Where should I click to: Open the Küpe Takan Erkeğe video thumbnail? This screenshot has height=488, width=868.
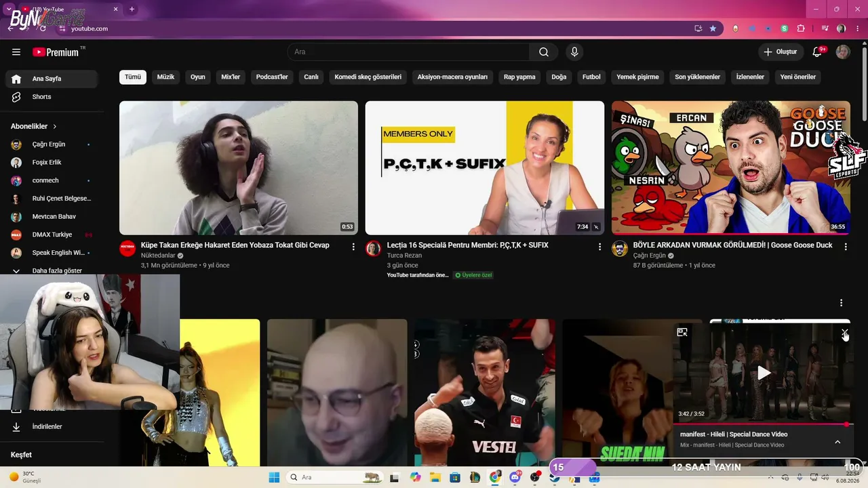tap(239, 168)
